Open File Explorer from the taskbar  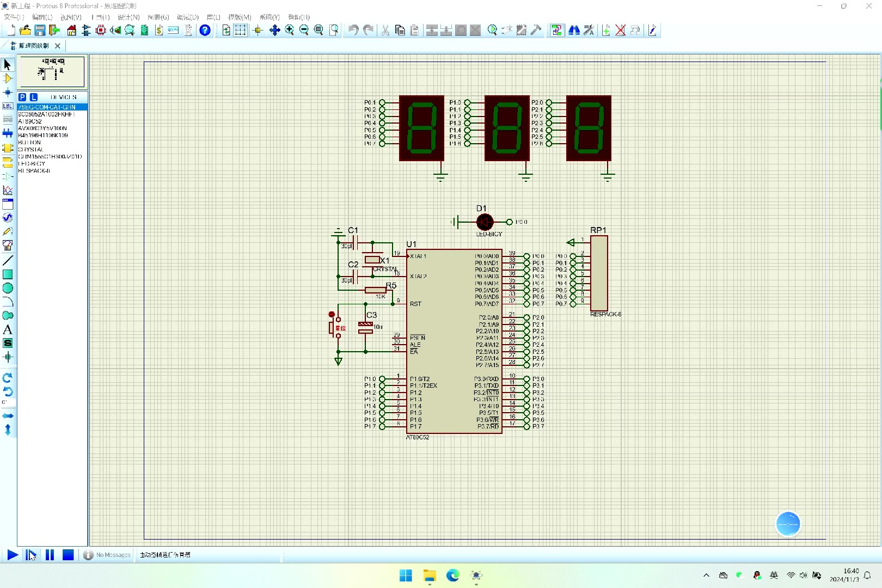430,575
